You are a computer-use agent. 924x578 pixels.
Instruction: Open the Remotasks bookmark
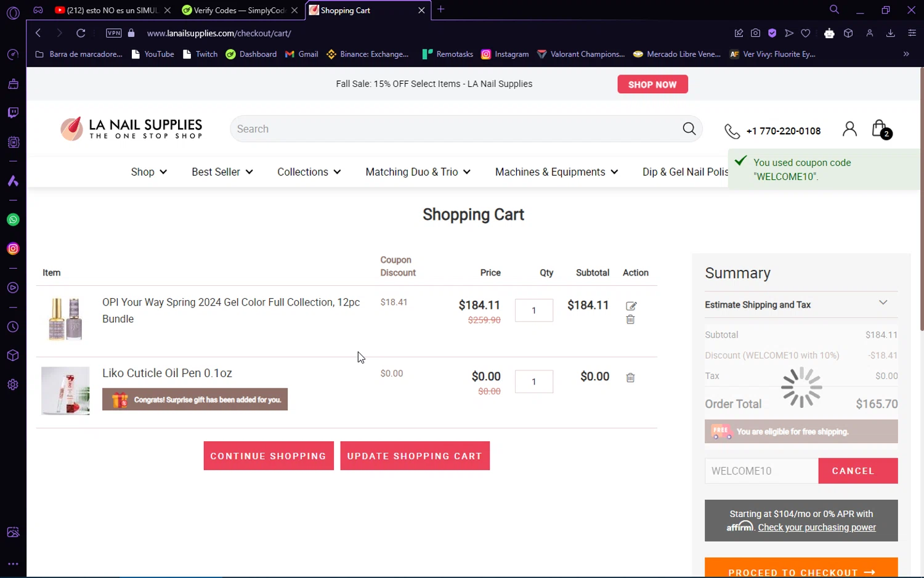447,54
